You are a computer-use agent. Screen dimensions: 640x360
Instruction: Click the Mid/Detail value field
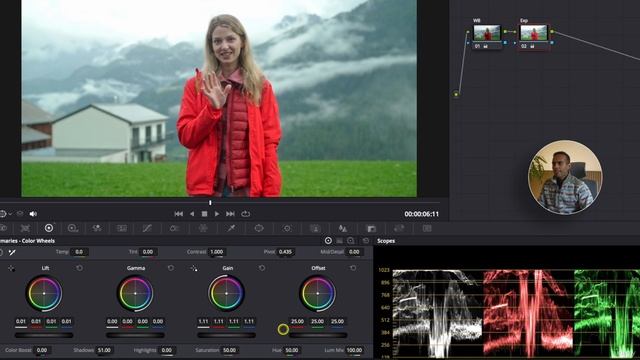[354, 252]
